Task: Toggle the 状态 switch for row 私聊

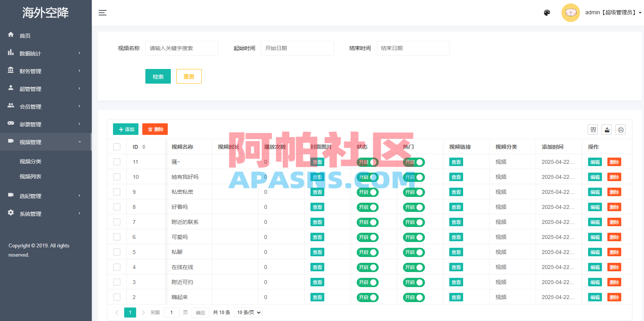Action: [368, 252]
